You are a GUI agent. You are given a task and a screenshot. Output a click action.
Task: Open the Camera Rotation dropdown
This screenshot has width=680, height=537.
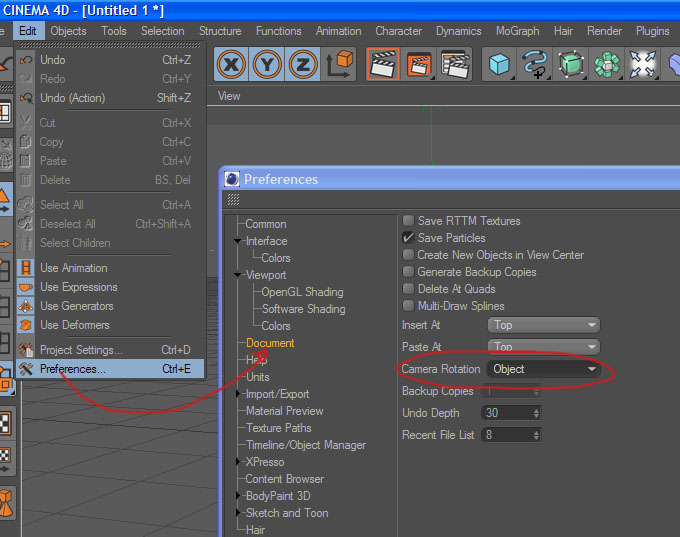click(x=543, y=369)
